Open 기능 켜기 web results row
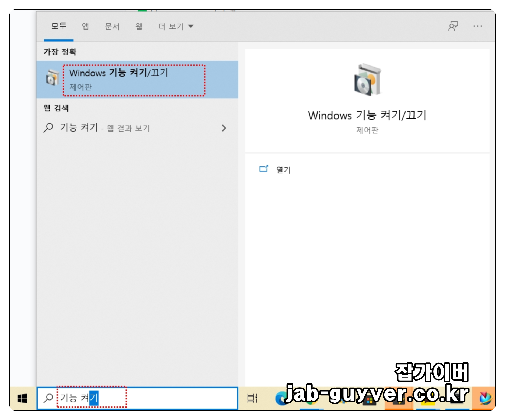This screenshot has height=420, width=505. pyautogui.click(x=137, y=128)
